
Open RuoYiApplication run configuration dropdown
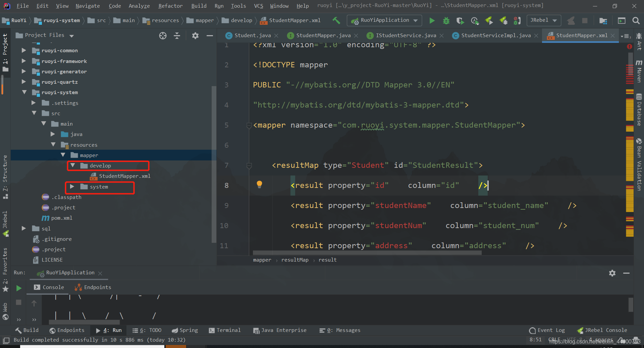coord(384,20)
